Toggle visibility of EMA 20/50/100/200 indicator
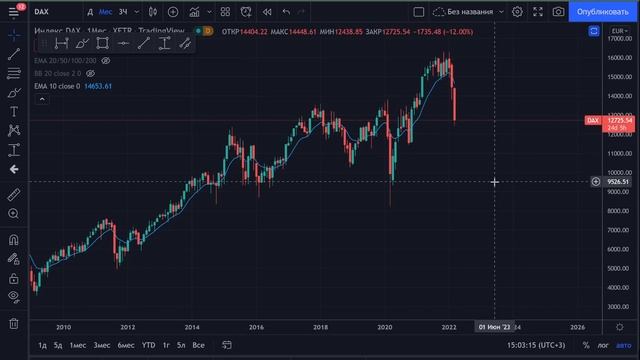Screen dimensions: 640x360 click(x=106, y=60)
